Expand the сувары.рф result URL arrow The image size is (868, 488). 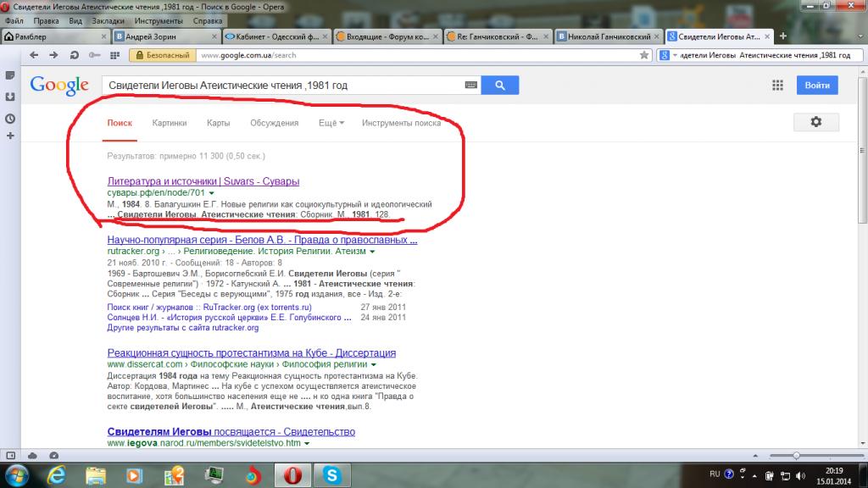point(211,193)
